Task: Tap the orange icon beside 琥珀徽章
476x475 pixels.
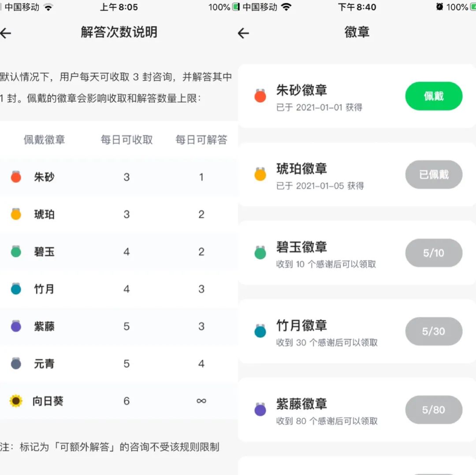Action: coord(260,174)
